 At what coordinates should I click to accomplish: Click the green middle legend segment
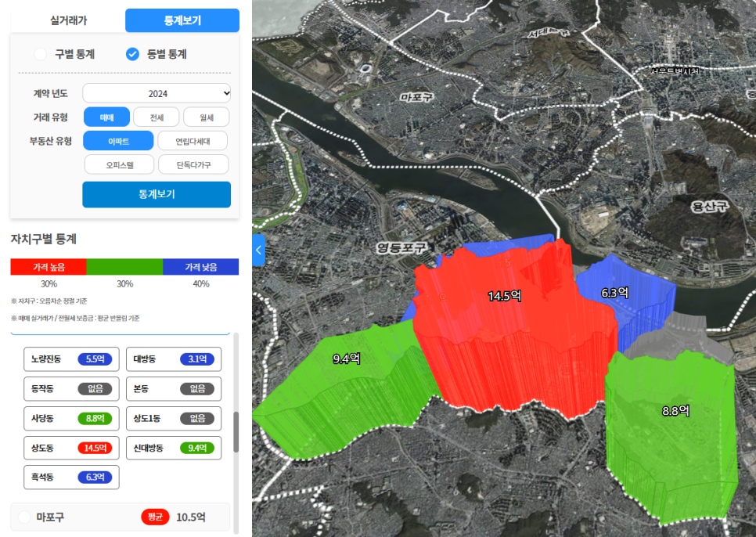(124, 267)
